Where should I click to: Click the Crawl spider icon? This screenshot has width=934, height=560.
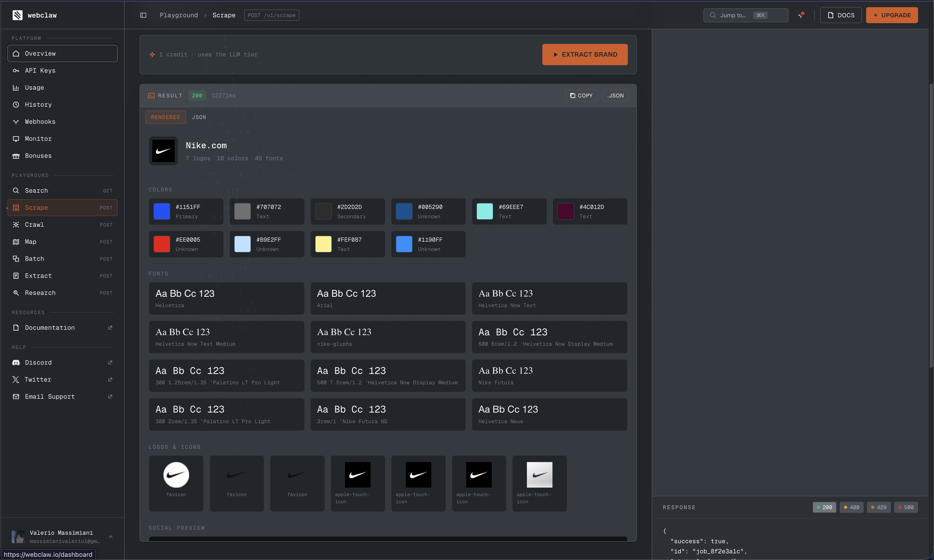coord(16,225)
